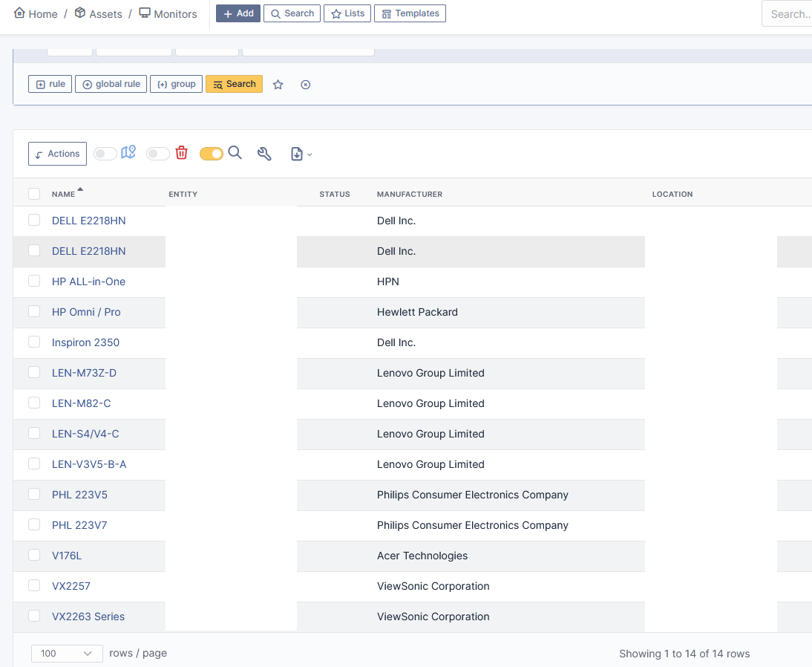Sort by MANUFACTURER column

click(x=410, y=194)
